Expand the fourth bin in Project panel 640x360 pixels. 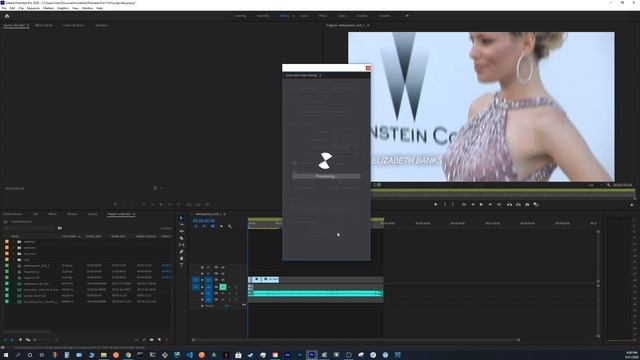click(13, 260)
